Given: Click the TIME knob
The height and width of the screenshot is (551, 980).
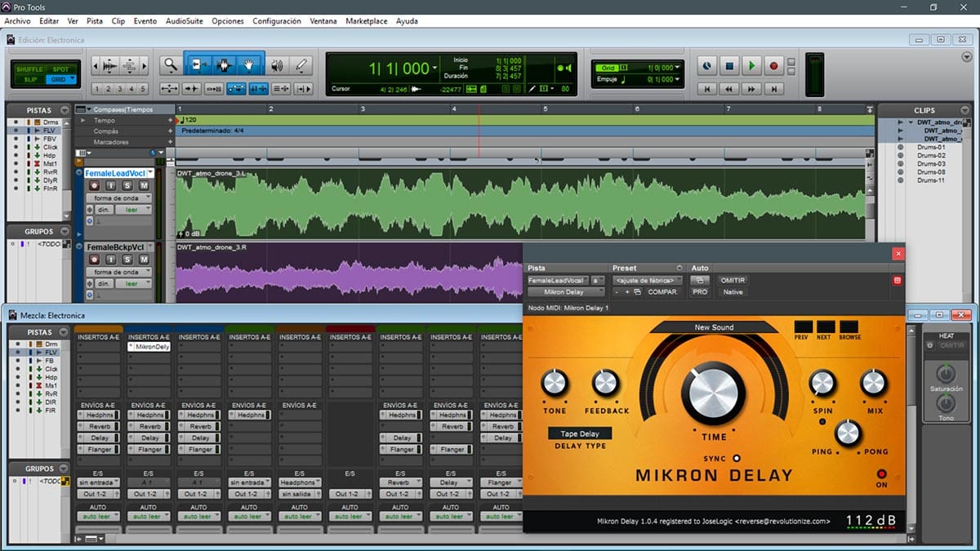Looking at the screenshot, I should (713, 395).
